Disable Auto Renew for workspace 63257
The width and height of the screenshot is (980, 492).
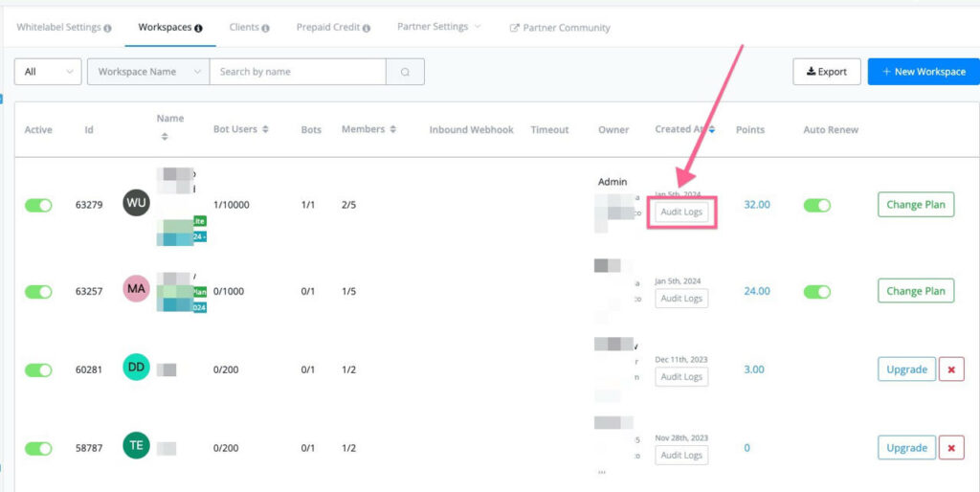[816, 291]
